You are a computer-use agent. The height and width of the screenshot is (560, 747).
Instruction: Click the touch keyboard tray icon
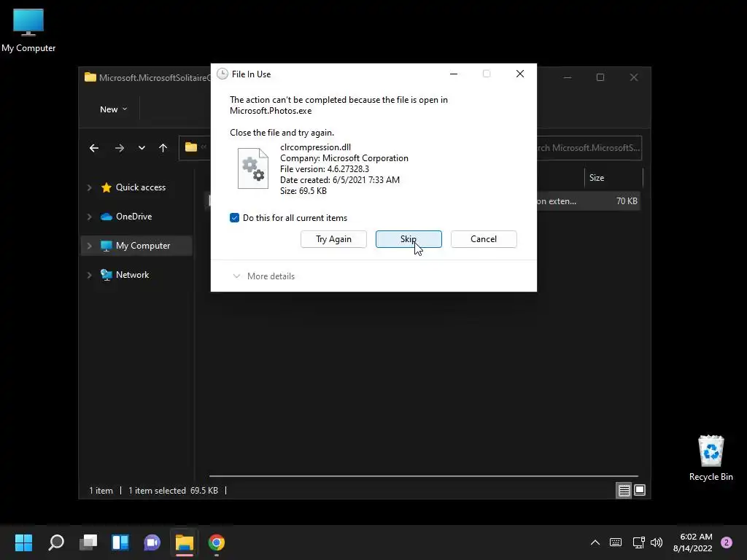pyautogui.click(x=616, y=542)
